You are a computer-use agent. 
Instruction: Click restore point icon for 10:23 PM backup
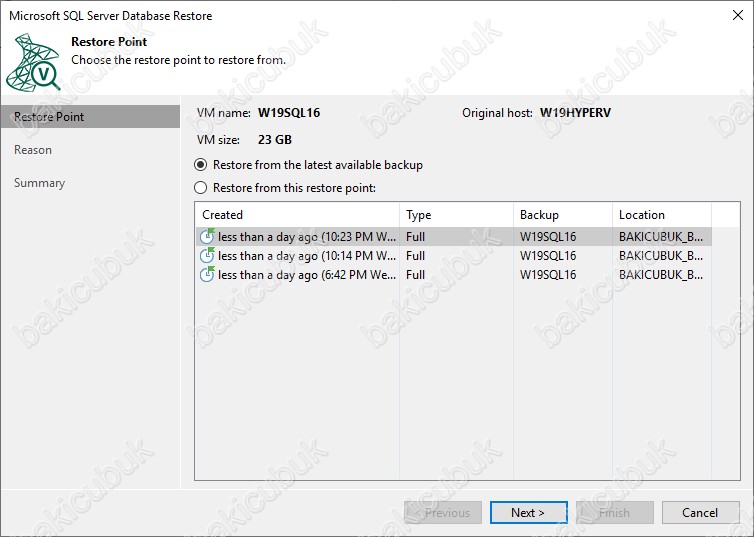coord(207,236)
